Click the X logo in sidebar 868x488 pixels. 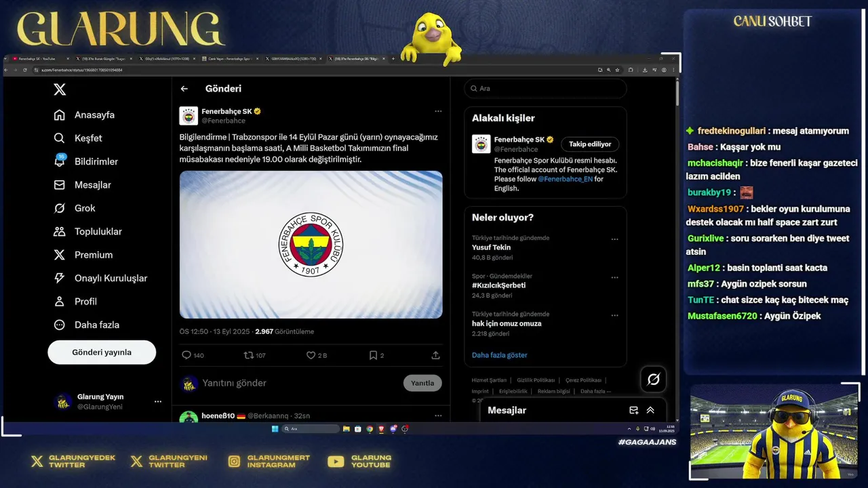(60, 89)
